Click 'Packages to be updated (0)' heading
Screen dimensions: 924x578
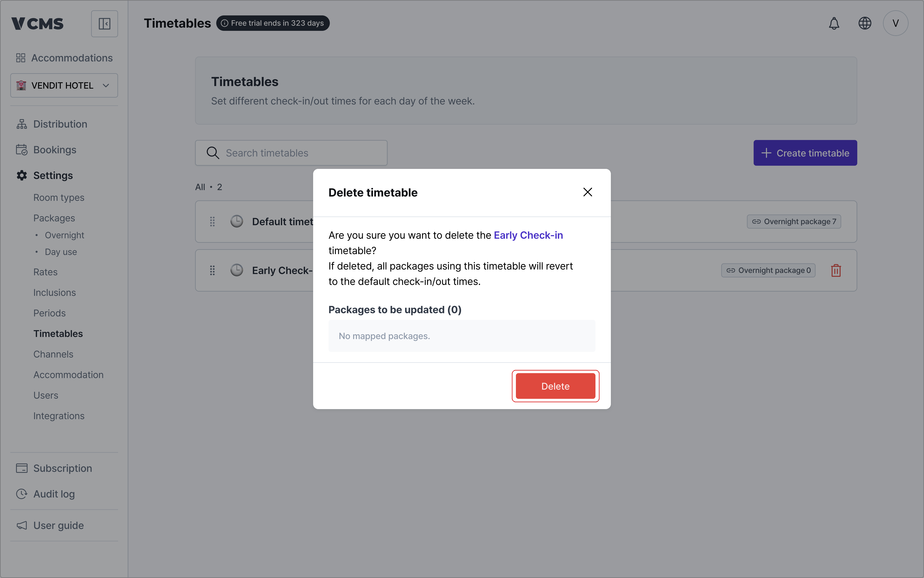(x=395, y=310)
